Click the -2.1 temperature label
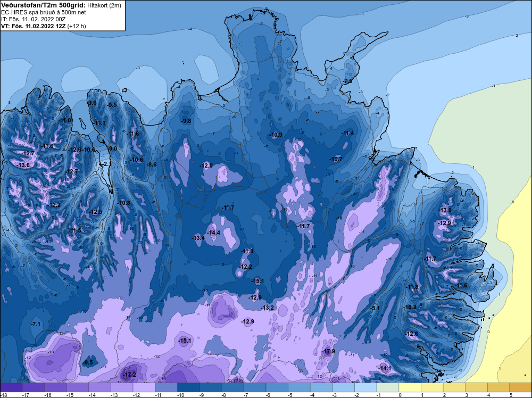 [106, 164]
